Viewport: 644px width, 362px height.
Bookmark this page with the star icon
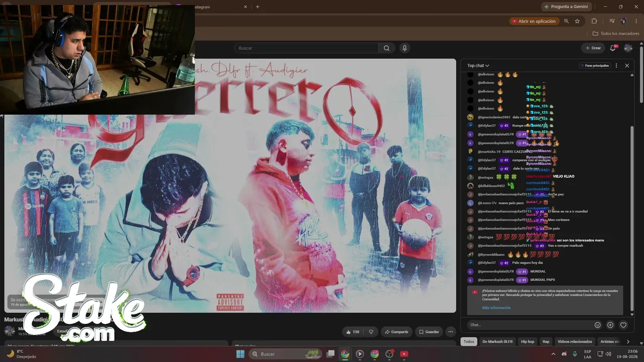tap(577, 21)
